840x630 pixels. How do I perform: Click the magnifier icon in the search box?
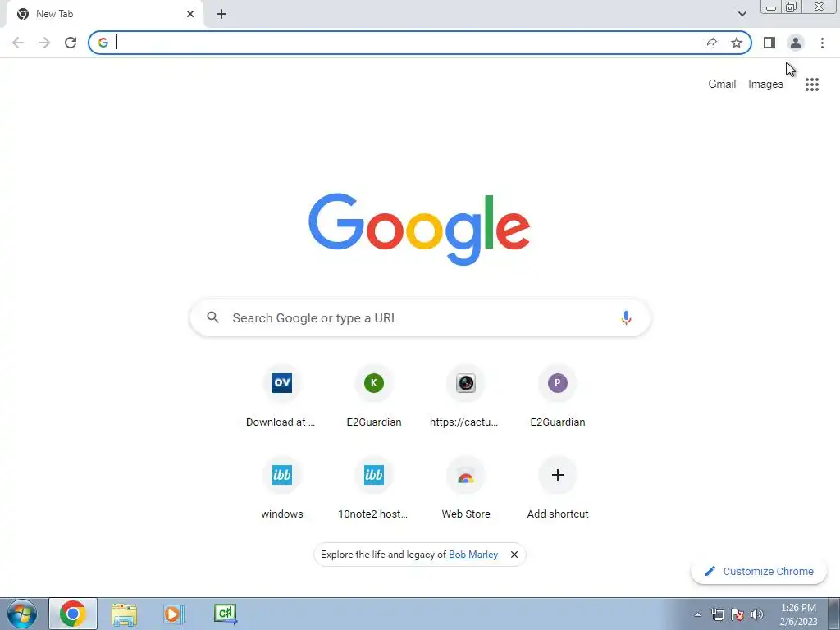212,317
